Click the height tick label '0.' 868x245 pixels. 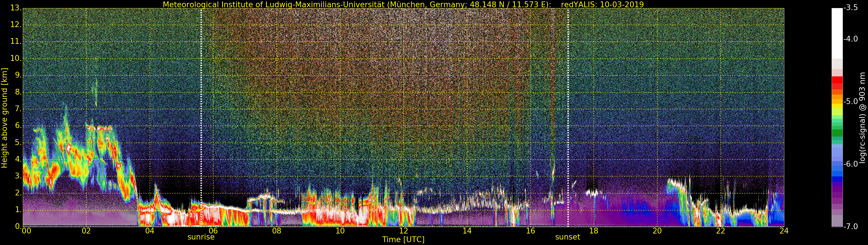click(18, 227)
